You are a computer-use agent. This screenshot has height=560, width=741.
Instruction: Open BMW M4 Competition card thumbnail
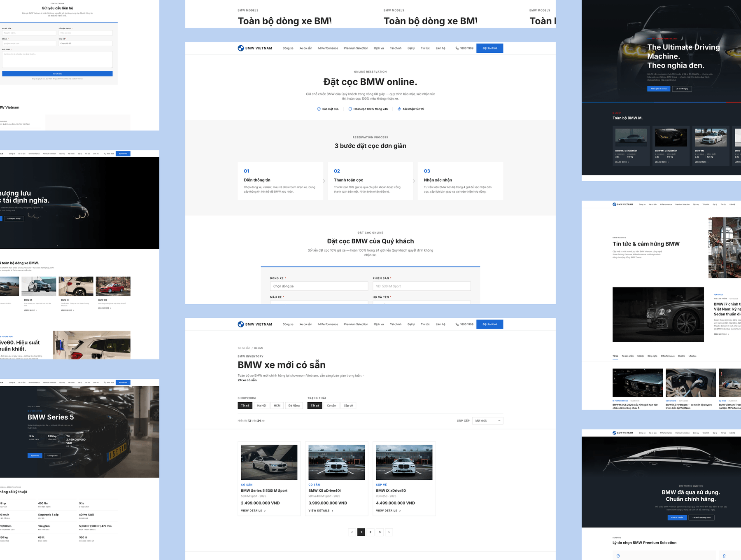click(x=671, y=138)
